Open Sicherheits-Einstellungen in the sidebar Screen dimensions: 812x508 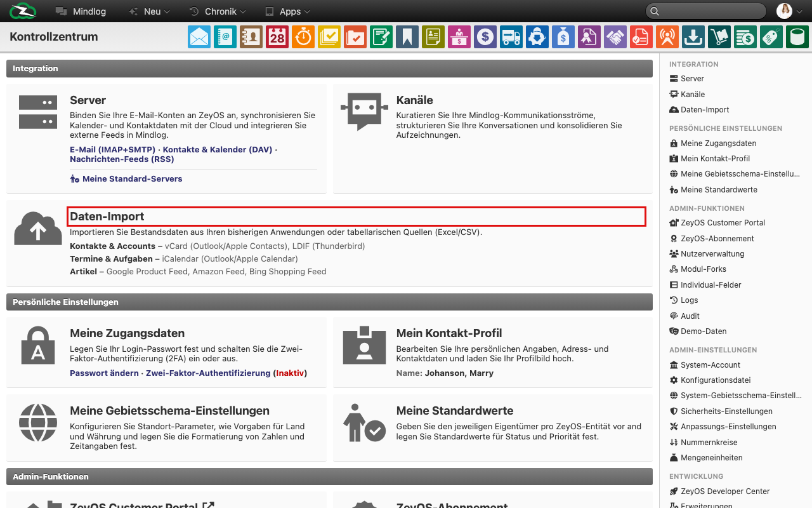[721, 411]
